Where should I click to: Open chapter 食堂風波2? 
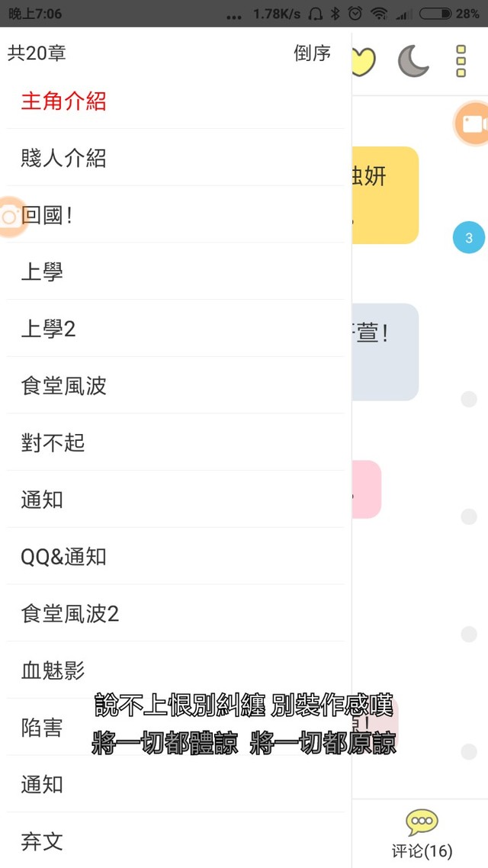[x=69, y=614]
